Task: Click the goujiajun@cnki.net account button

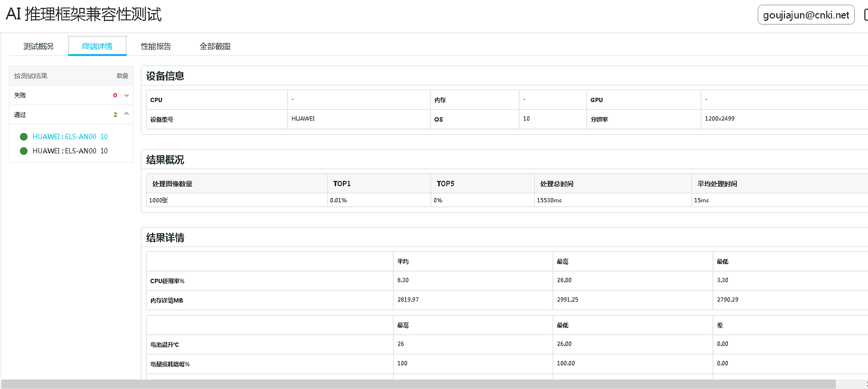Action: click(805, 14)
